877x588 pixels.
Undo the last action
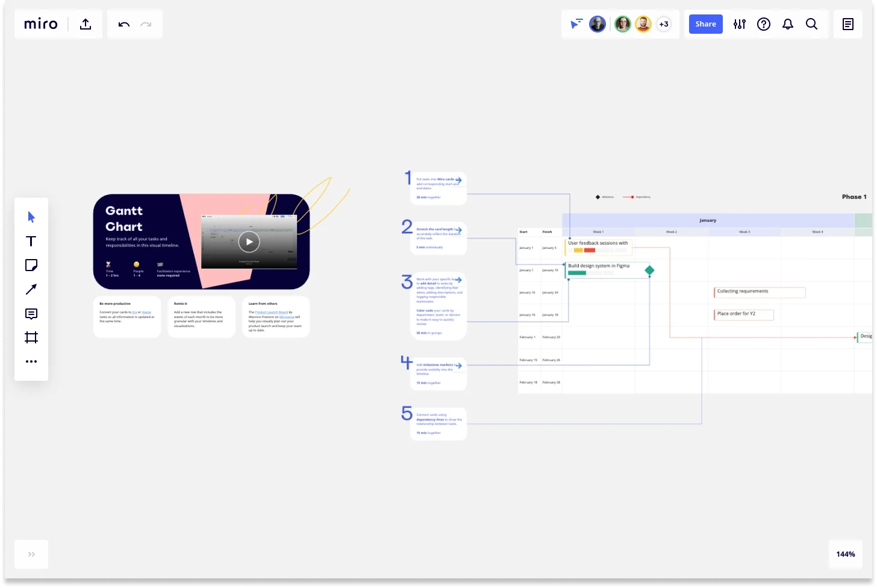[x=123, y=24]
